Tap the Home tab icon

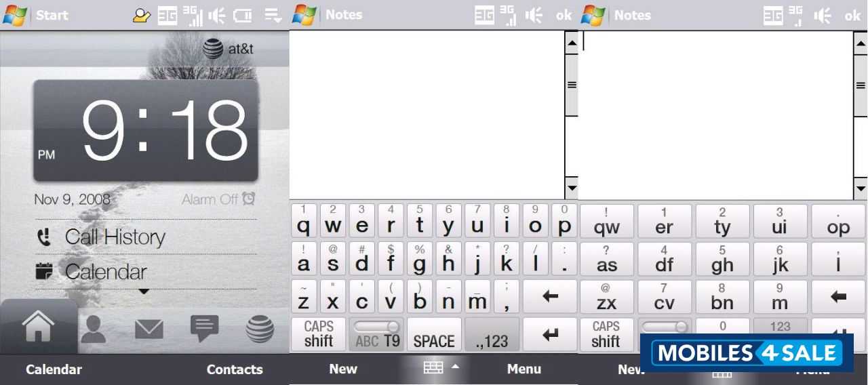[x=39, y=328]
